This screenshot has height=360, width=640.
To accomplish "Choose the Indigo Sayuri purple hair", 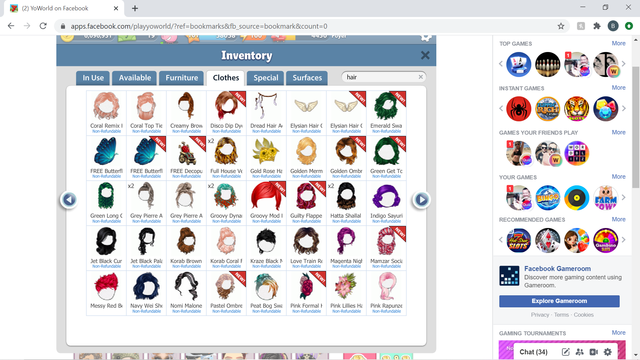I will click(386, 202).
